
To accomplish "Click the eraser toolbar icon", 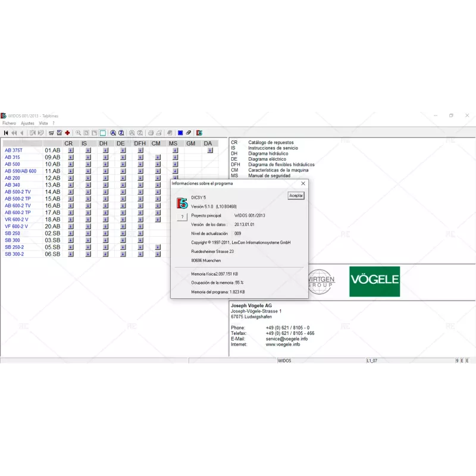I will [187, 132].
